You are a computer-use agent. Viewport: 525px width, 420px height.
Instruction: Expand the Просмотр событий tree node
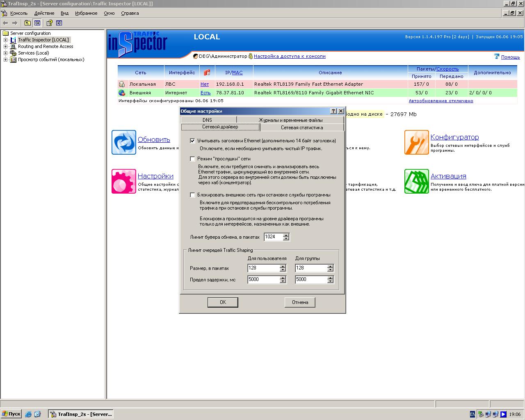tap(6, 59)
